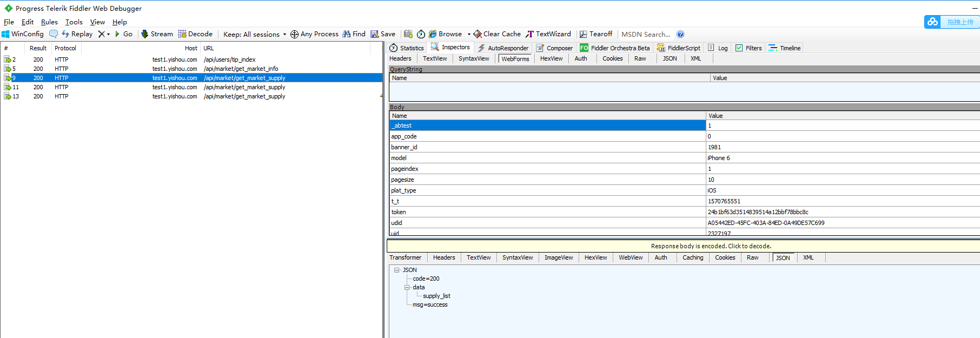Select the code=200 tree item
This screenshot has height=338, width=980.
[x=426, y=279]
